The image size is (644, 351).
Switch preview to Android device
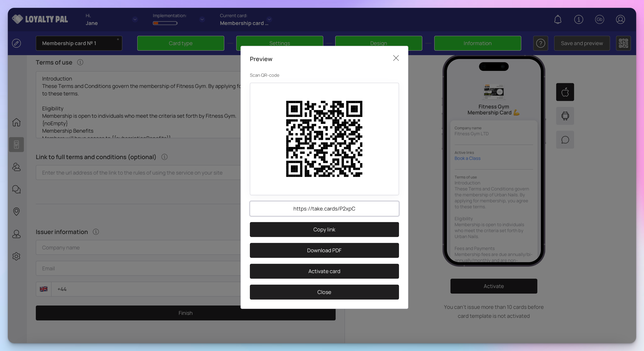tap(565, 116)
